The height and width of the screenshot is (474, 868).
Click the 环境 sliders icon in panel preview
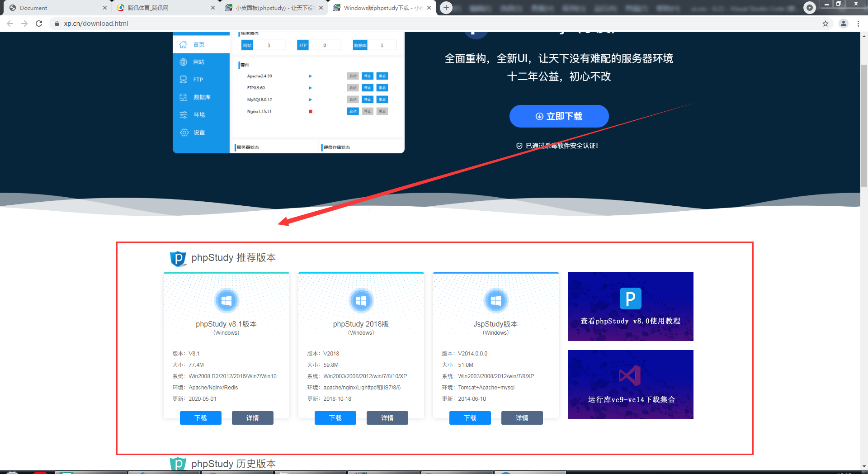pyautogui.click(x=183, y=115)
